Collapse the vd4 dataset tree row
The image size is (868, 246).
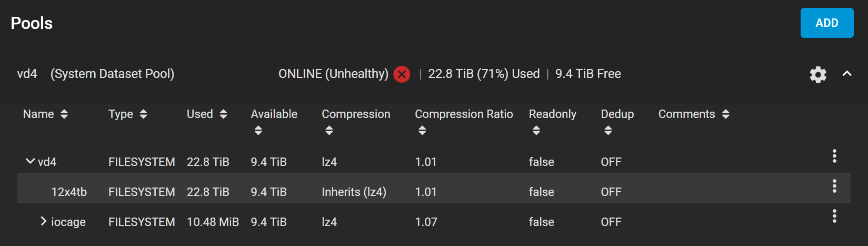31,161
